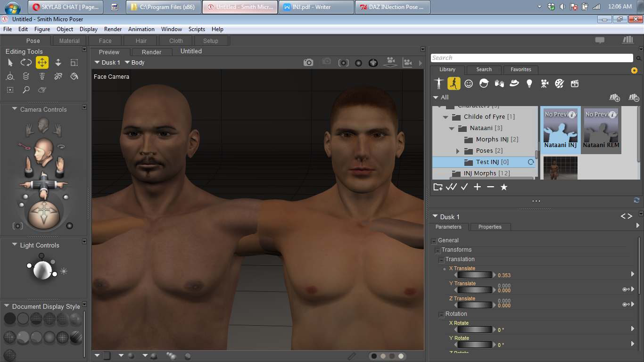Select the arrow pointer editing tool

coord(10,62)
